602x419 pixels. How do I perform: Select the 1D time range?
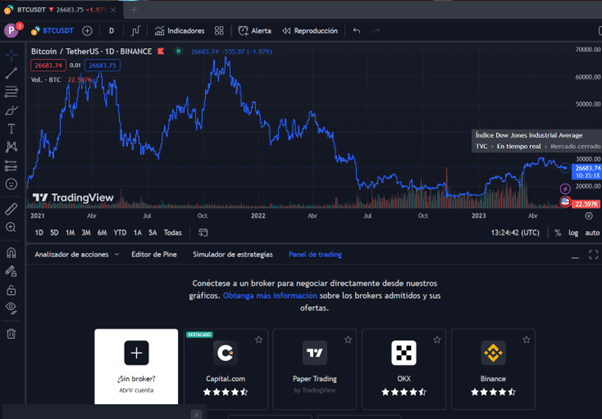coord(39,233)
